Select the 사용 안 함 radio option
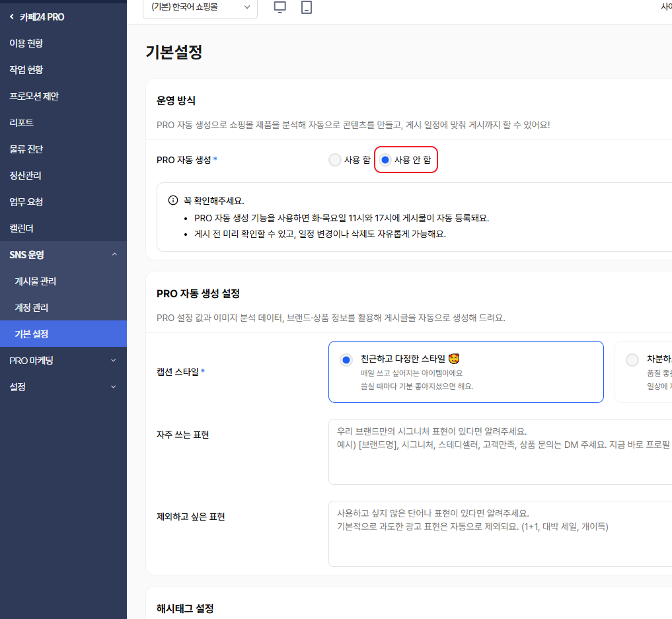 (385, 160)
